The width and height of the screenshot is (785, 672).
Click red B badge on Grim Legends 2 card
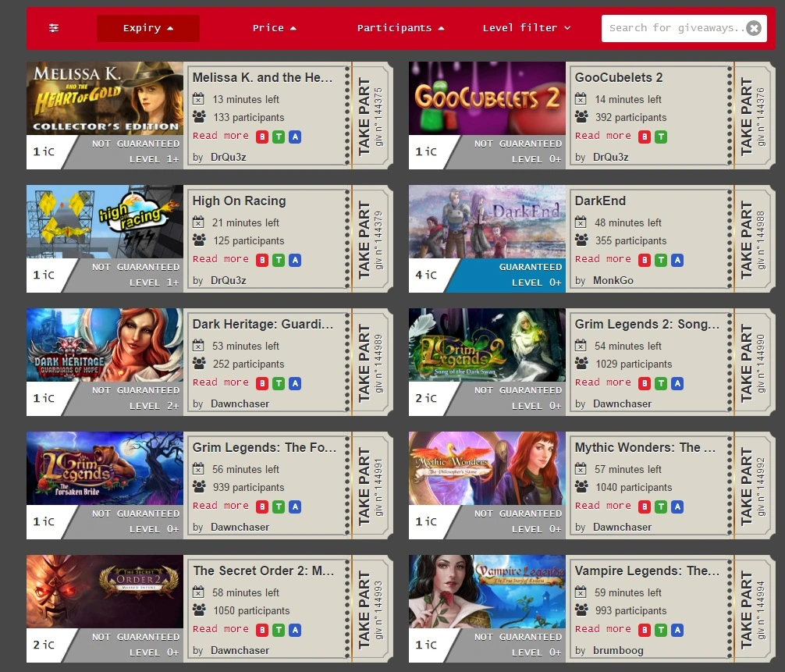coord(645,383)
